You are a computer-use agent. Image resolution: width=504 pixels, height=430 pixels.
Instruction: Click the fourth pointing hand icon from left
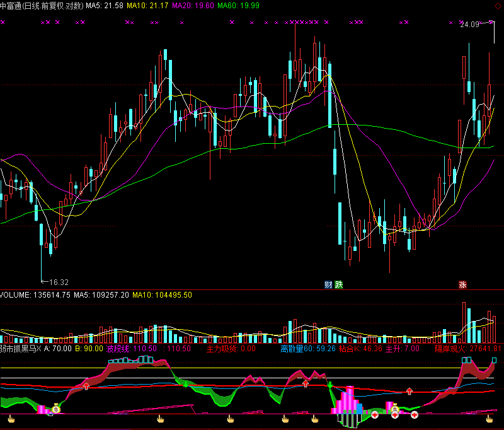pyautogui.click(x=285, y=419)
